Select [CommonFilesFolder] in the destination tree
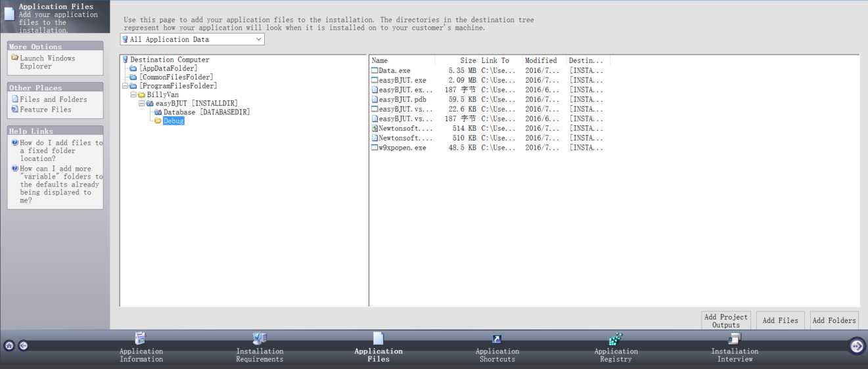 pyautogui.click(x=176, y=77)
